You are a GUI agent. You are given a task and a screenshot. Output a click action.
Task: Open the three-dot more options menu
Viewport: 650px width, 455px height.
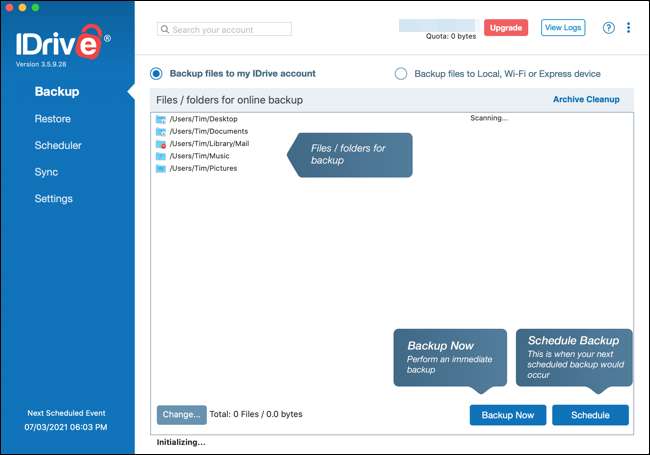click(628, 27)
